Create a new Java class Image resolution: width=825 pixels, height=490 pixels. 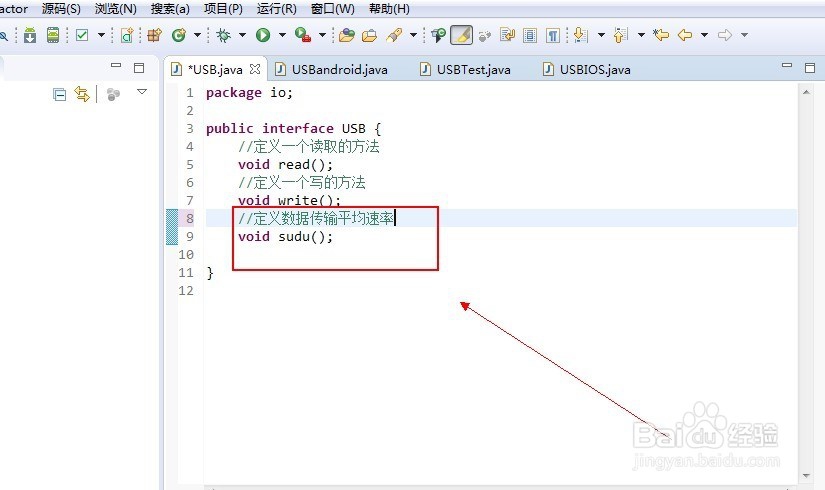(x=179, y=35)
